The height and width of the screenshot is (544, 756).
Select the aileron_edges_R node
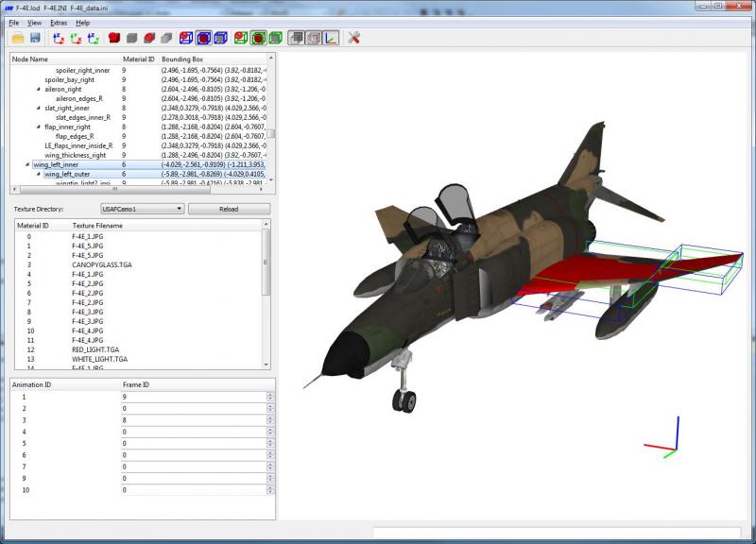point(79,99)
